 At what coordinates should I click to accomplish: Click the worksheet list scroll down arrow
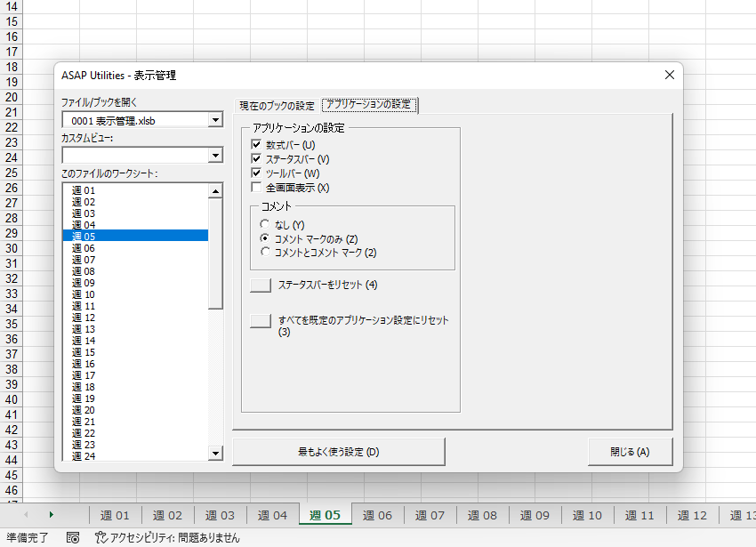pyautogui.click(x=215, y=453)
